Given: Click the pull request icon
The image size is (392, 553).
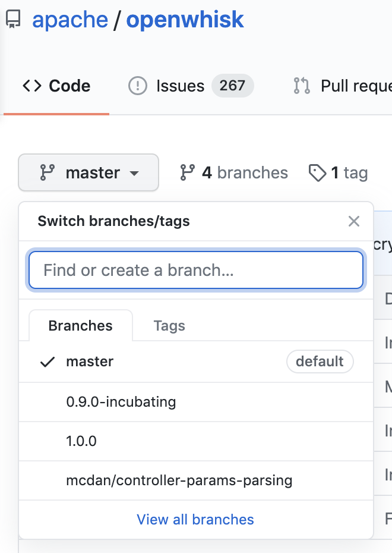Looking at the screenshot, I should tap(302, 86).
